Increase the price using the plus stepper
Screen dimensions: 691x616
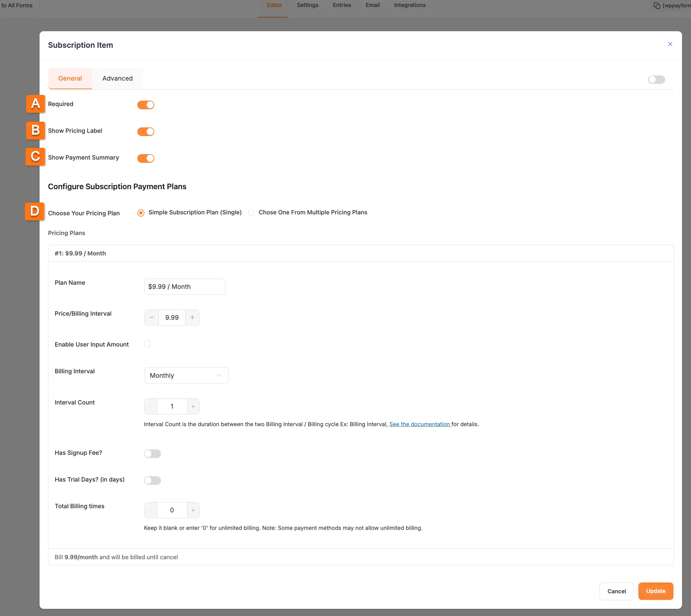tap(192, 318)
